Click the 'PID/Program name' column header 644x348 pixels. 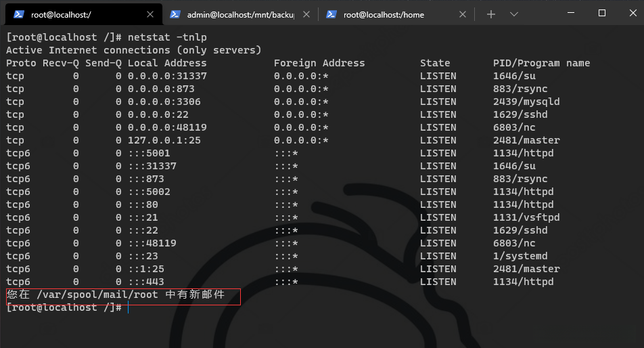(541, 63)
